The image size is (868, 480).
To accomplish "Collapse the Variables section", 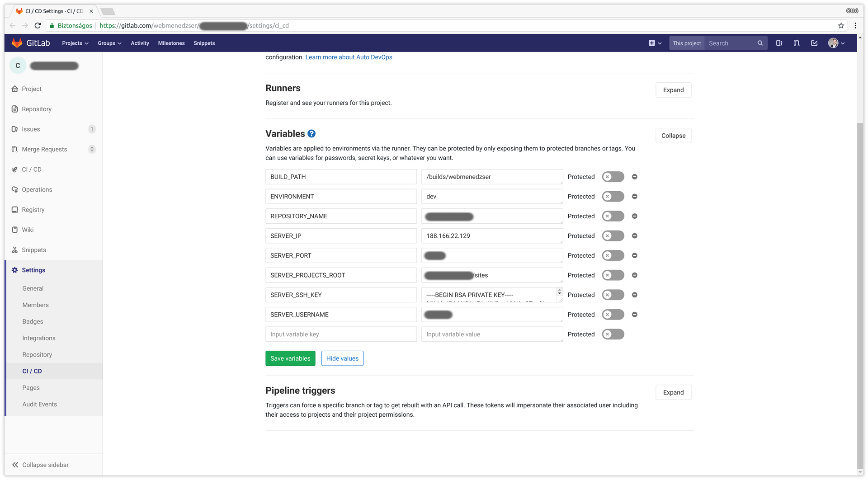I will (x=673, y=136).
